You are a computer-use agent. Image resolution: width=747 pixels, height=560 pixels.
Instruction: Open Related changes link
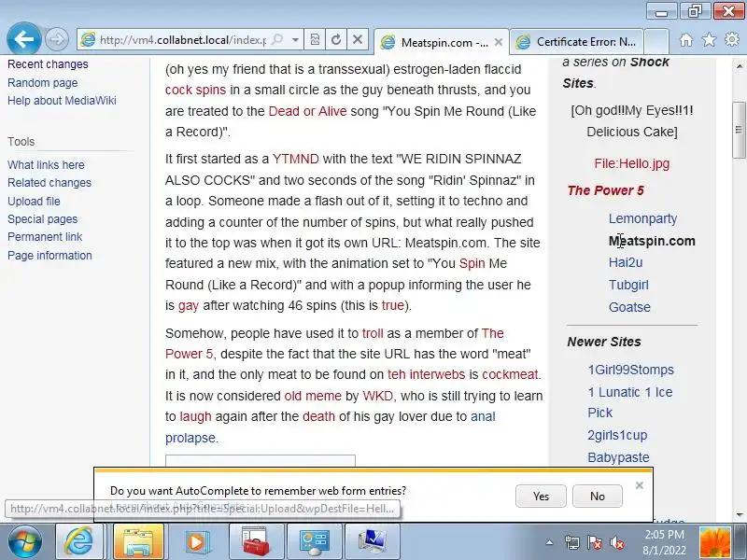pos(49,183)
